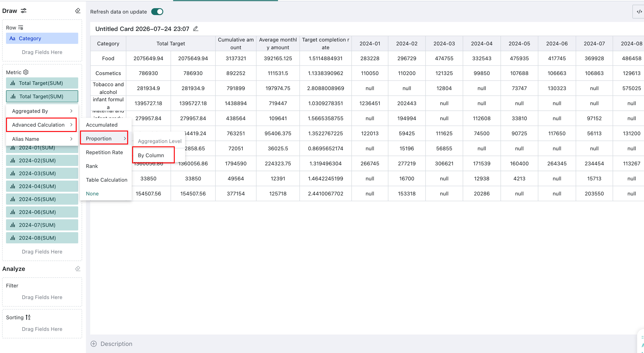Add description plus icon
Image resolution: width=644 pixels, height=353 pixels.
(x=94, y=344)
